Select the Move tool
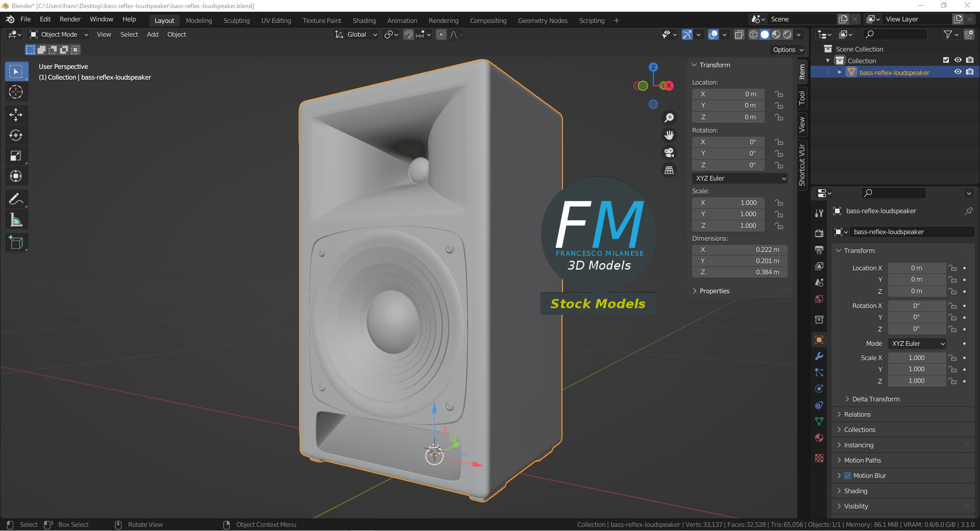 coord(16,115)
